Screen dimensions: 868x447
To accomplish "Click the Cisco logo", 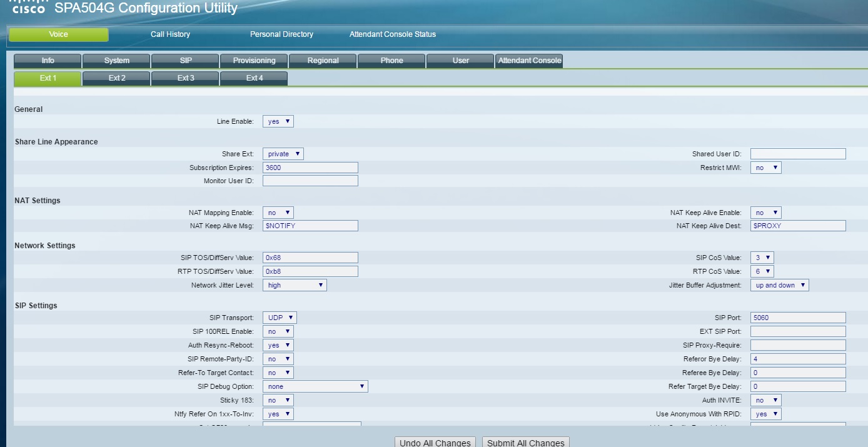I will (29, 8).
